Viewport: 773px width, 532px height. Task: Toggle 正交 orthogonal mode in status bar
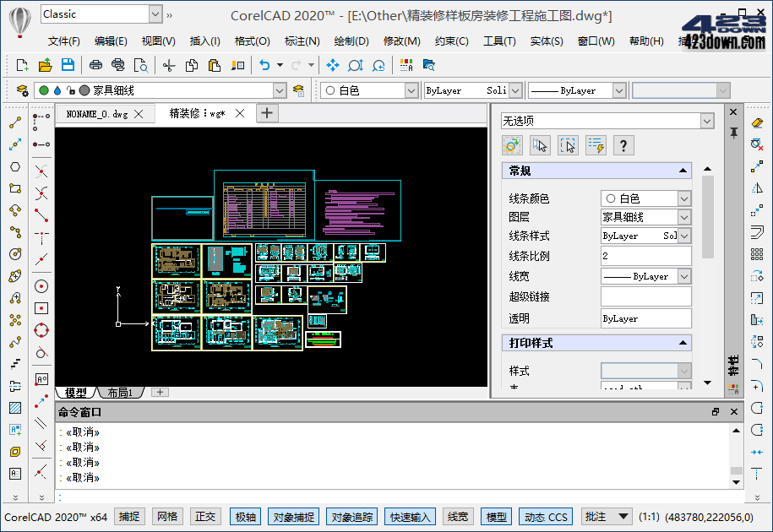tap(205, 516)
